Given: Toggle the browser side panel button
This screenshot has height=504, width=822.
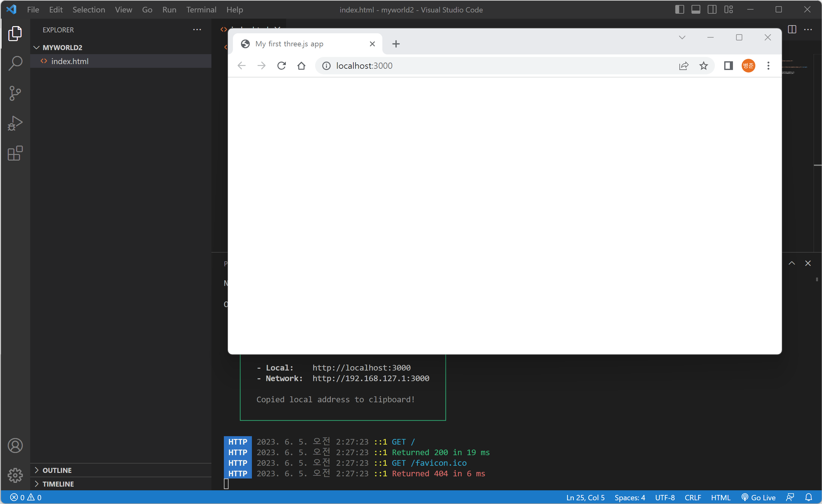Looking at the screenshot, I should pos(728,66).
